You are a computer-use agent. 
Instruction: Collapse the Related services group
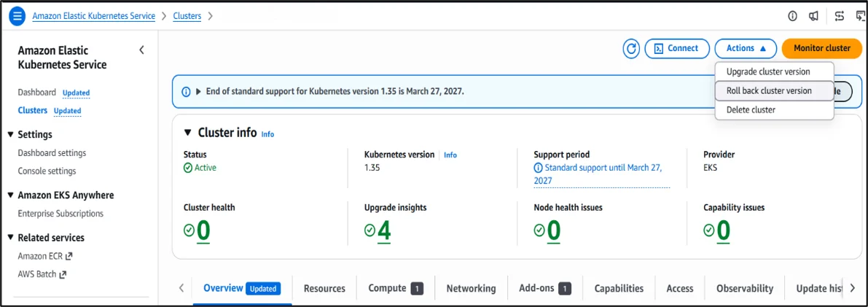[10, 238]
